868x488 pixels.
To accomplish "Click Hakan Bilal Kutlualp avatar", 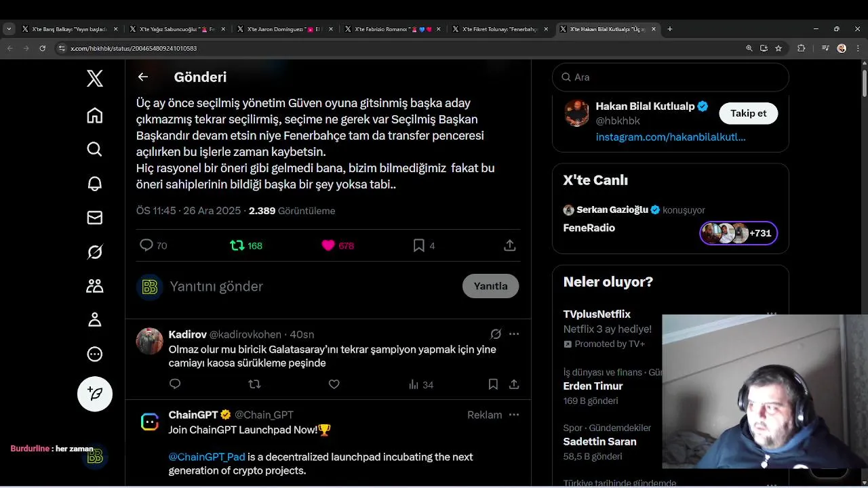I will point(576,113).
